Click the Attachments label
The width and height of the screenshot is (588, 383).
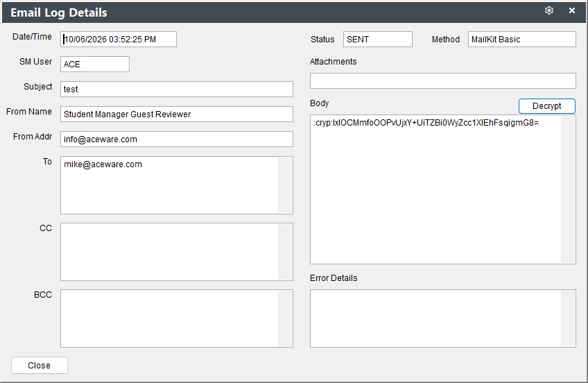[x=334, y=62]
